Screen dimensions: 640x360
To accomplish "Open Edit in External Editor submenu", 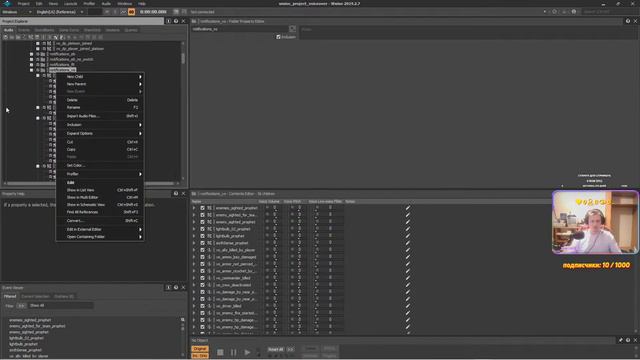I will tap(100, 229).
